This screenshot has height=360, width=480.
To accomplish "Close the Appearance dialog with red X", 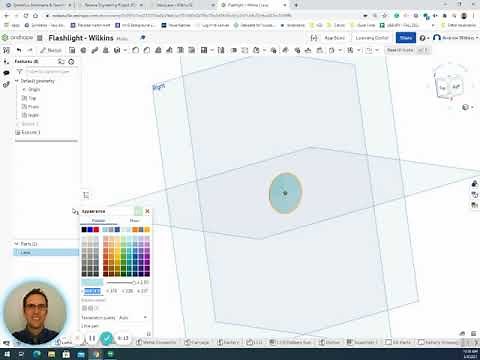I will [x=147, y=211].
